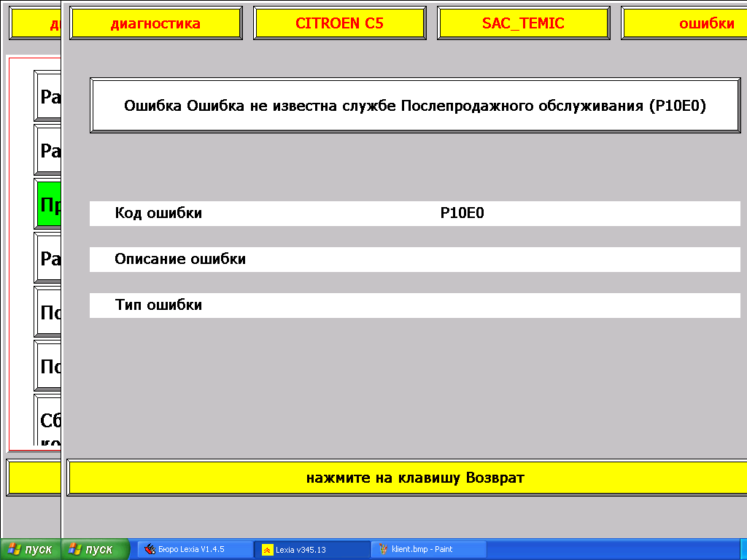Choose the topmost 'Ра' item in left menu

[49, 96]
